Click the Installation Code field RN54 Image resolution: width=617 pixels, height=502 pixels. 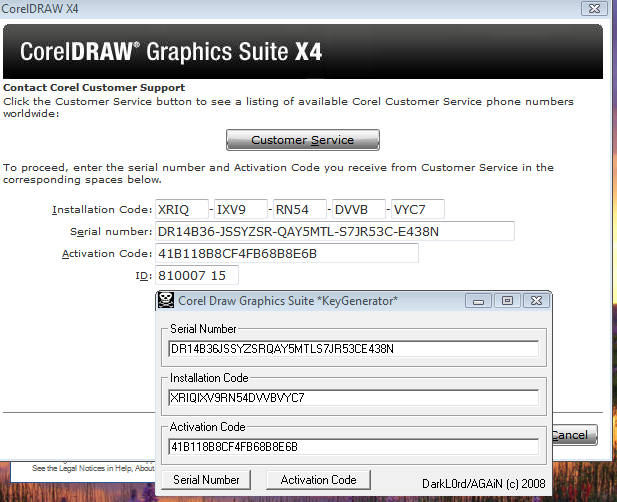coord(300,209)
